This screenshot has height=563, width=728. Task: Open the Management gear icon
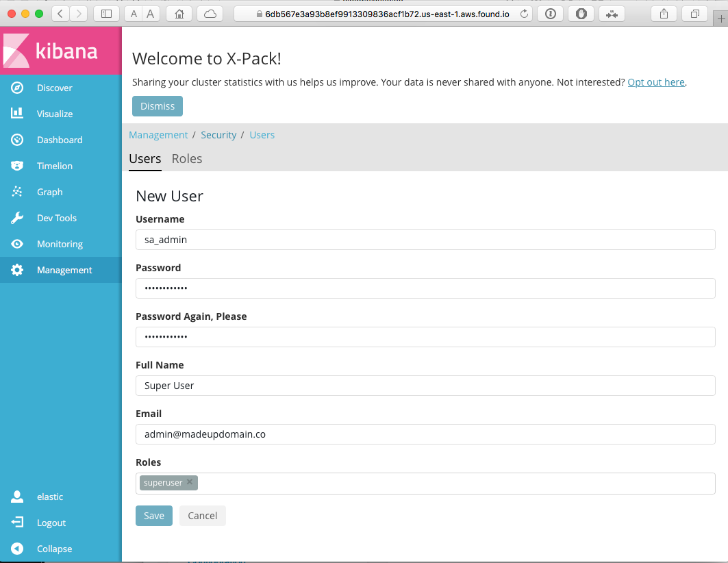17,270
